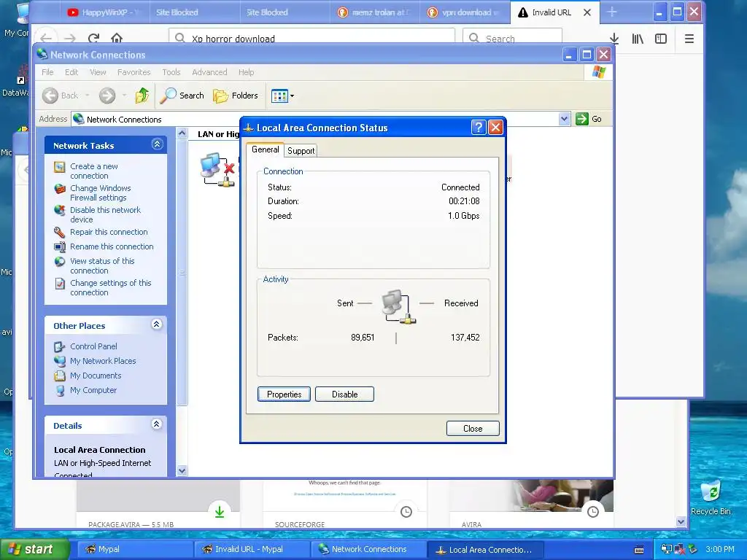This screenshot has width=747, height=560.
Task: Open the File menu in Network Connections
Action: click(x=47, y=72)
